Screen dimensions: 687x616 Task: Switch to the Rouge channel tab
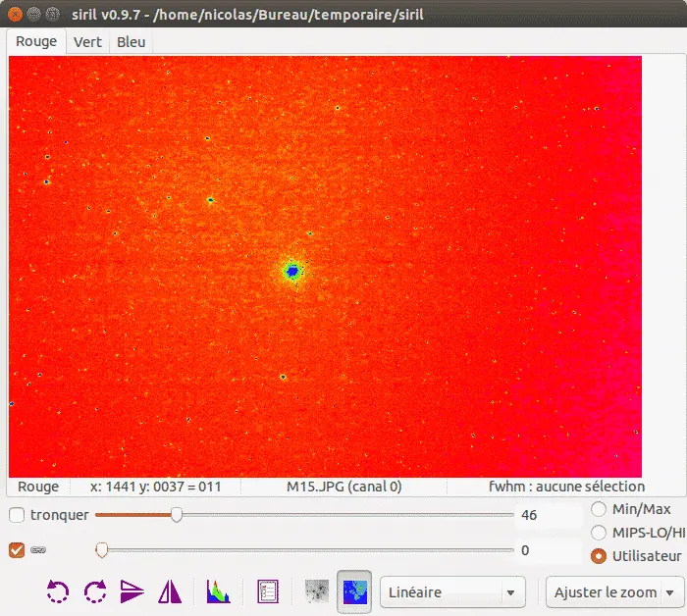36,41
